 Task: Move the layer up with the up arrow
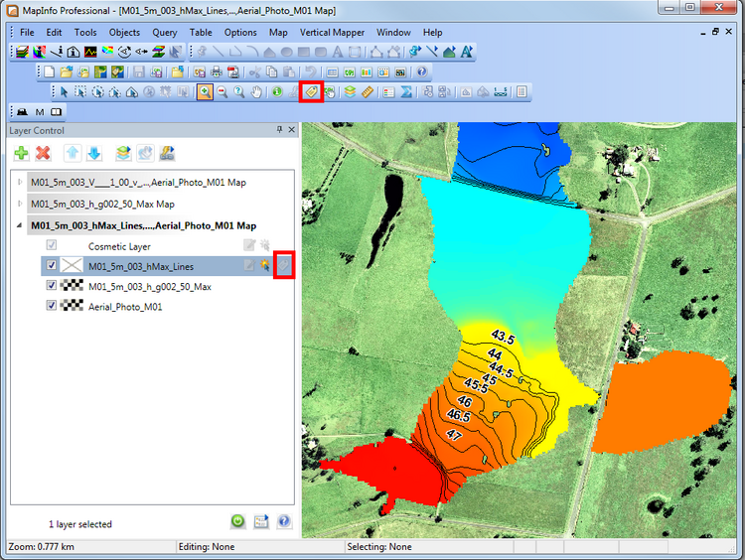tap(73, 153)
